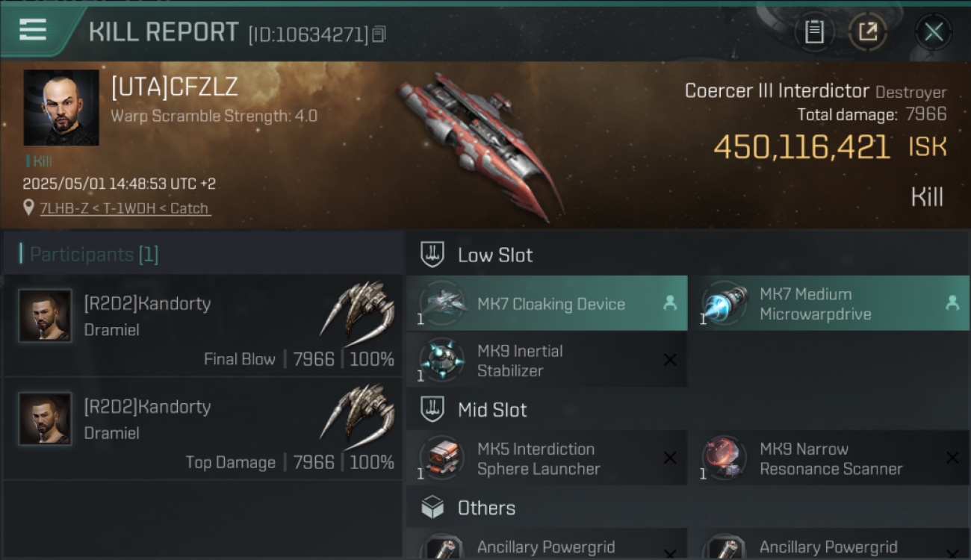Click the MK9 Narrow Resonance Scanner icon
This screenshot has width=971, height=560.
[725, 458]
